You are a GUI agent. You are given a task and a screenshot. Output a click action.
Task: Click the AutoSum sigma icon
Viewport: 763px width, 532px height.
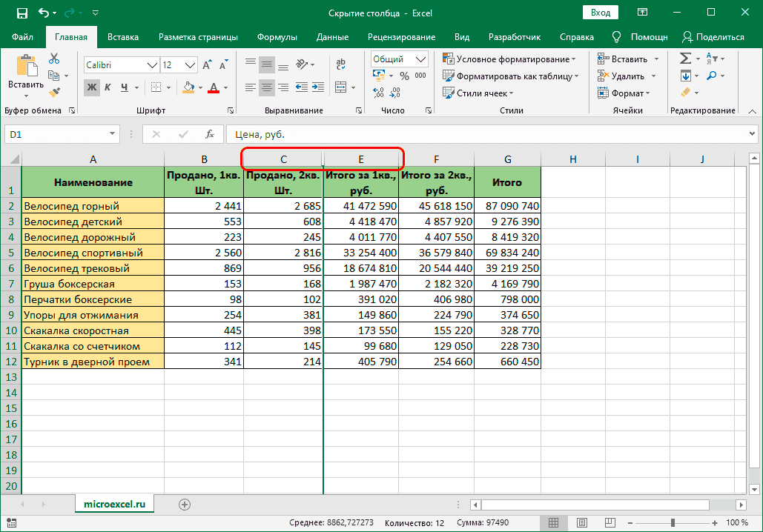click(685, 59)
